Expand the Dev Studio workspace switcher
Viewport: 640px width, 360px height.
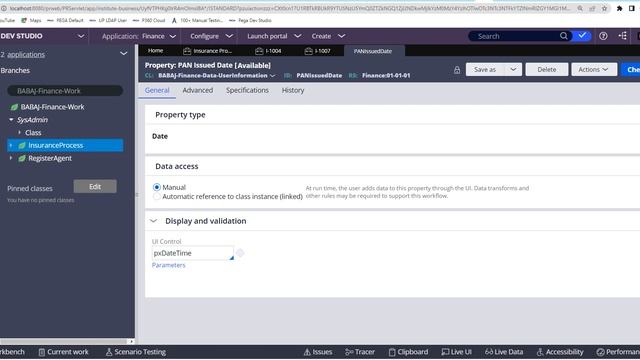(81, 36)
